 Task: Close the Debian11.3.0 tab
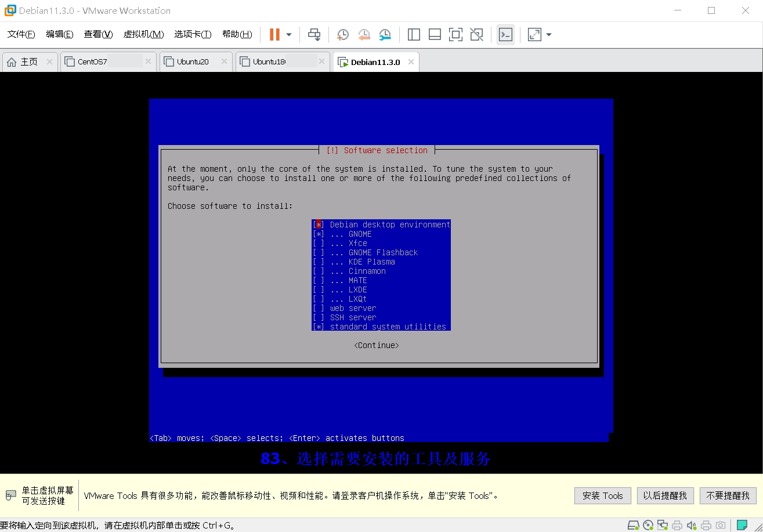[411, 61]
